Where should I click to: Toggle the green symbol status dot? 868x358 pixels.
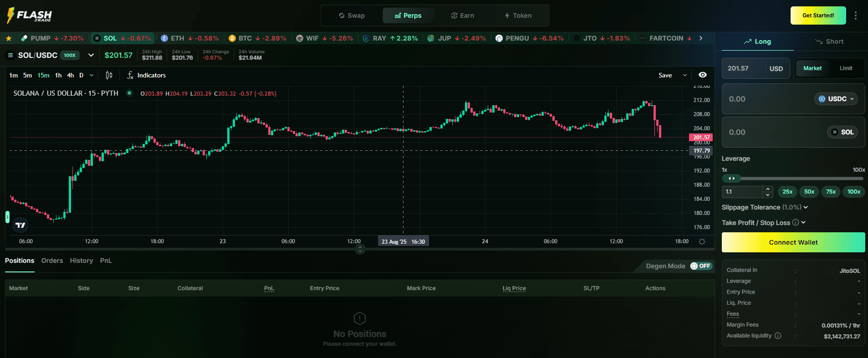pos(129,93)
